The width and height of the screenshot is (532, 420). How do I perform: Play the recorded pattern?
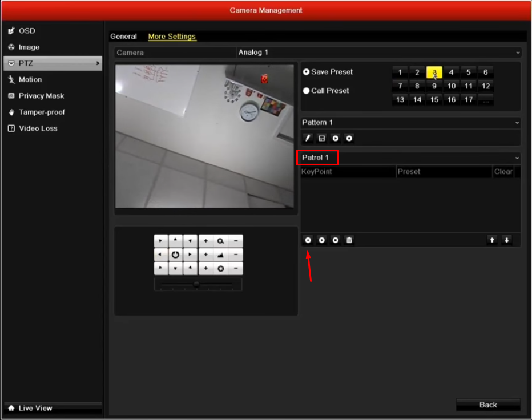pyautogui.click(x=335, y=138)
